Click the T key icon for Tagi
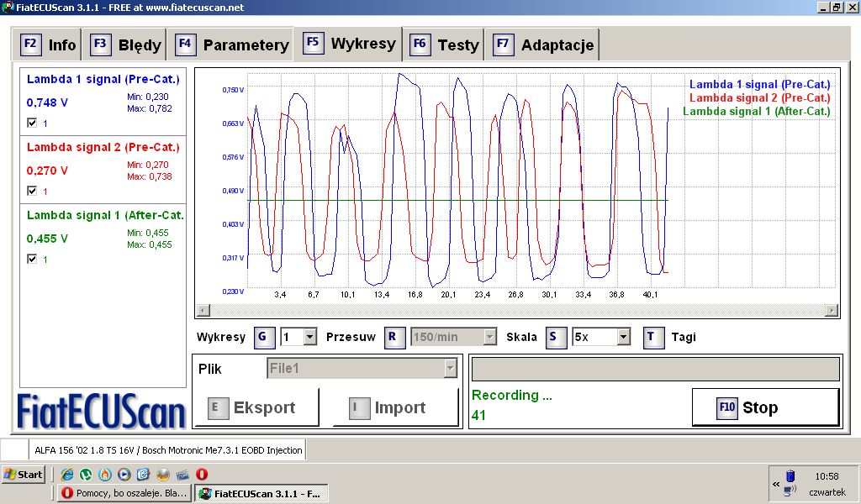Image resolution: width=861 pixels, height=504 pixels. (653, 337)
